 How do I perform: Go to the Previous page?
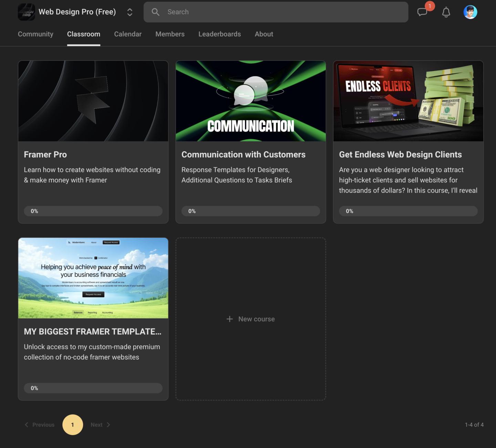(x=40, y=425)
